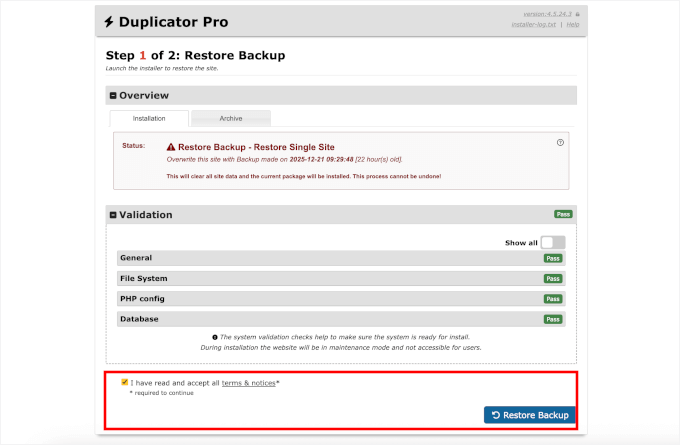The image size is (680, 445).
Task: Collapse the Overview section
Action: 113,96
